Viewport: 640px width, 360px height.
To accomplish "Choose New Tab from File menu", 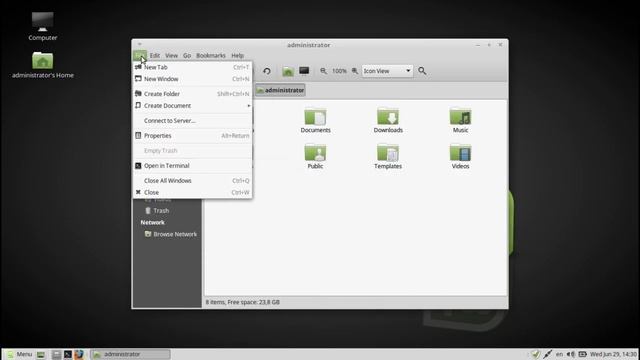I will point(192,67).
